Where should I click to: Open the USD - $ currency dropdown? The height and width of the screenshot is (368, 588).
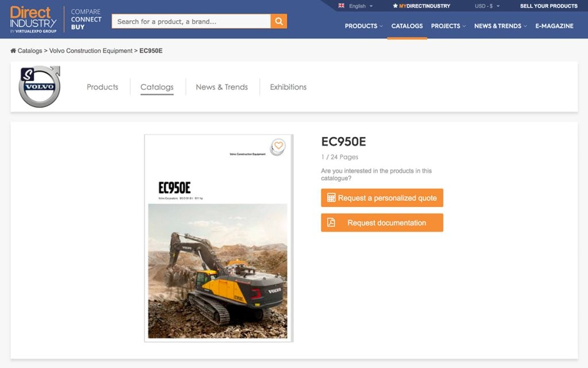[x=486, y=6]
